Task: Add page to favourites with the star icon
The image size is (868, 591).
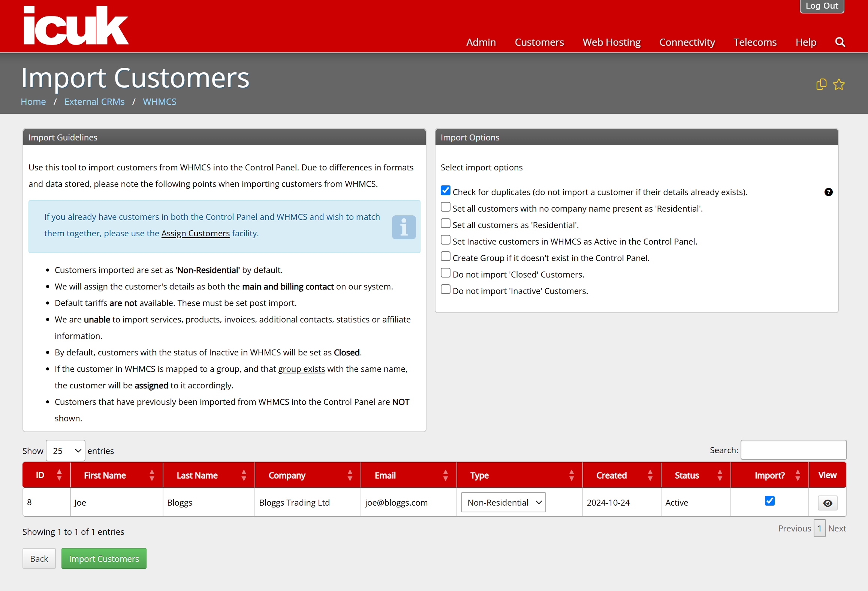Action: pyautogui.click(x=839, y=84)
